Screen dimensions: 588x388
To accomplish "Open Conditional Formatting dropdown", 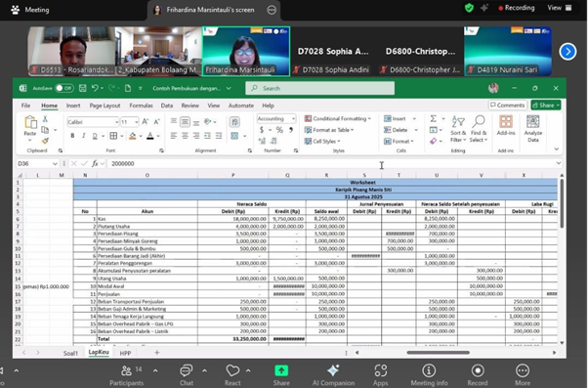I will click(x=338, y=118).
